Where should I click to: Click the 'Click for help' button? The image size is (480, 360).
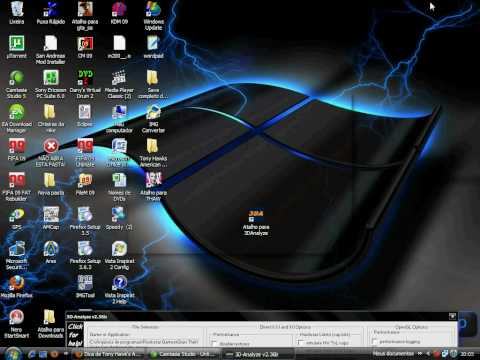tap(75, 335)
